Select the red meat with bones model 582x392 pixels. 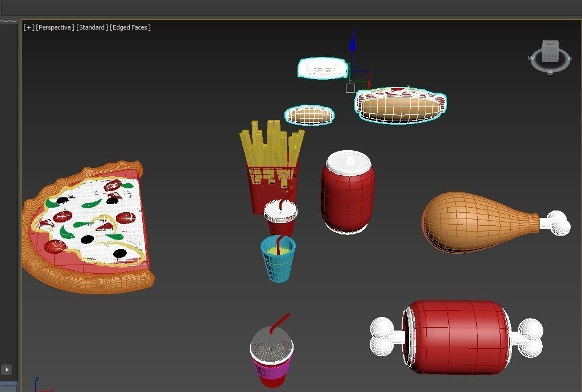tap(457, 337)
